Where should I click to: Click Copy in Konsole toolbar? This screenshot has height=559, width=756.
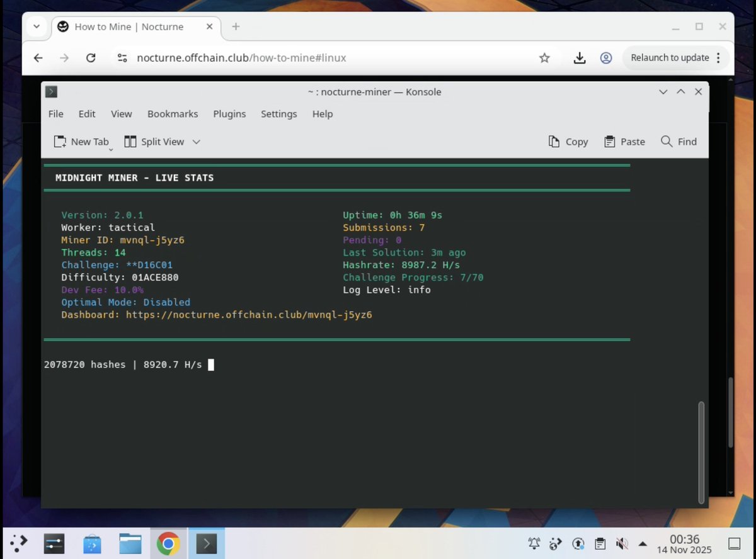tap(568, 142)
